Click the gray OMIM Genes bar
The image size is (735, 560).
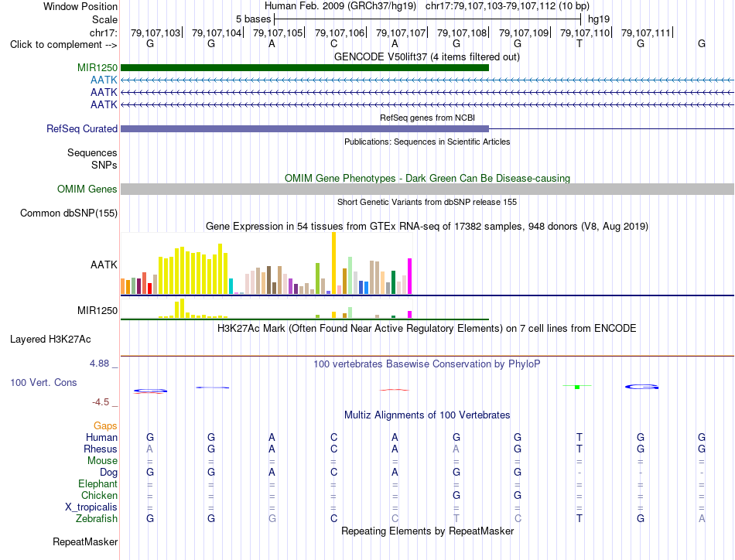[x=428, y=189]
